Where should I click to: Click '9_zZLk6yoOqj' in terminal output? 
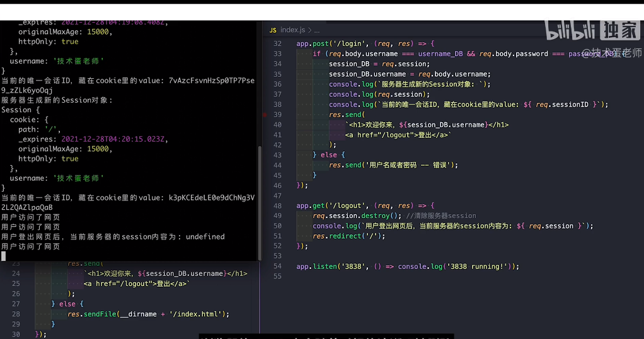point(26,91)
